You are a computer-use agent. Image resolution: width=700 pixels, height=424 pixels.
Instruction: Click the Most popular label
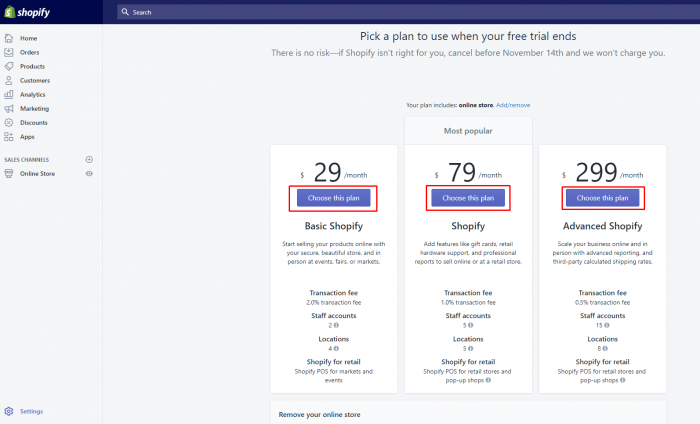(x=468, y=131)
